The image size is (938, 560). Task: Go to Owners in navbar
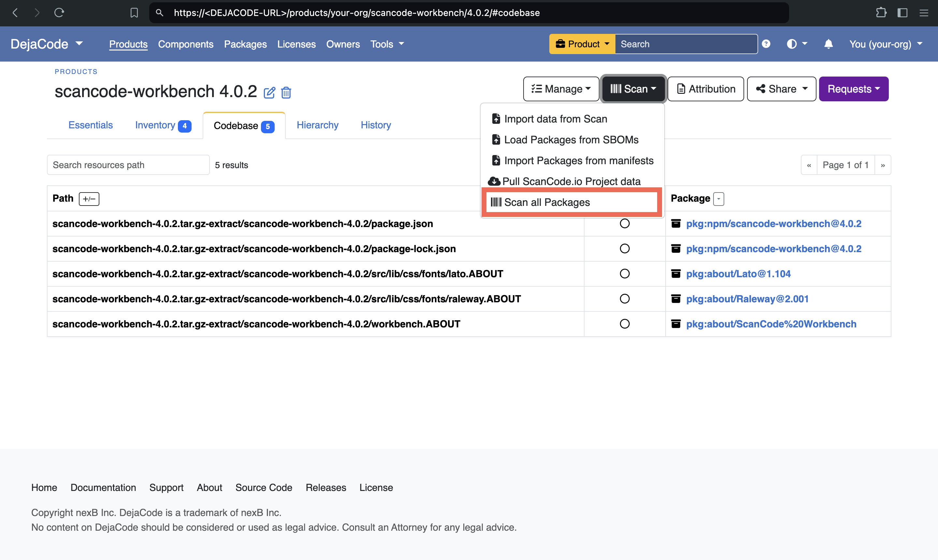click(343, 44)
